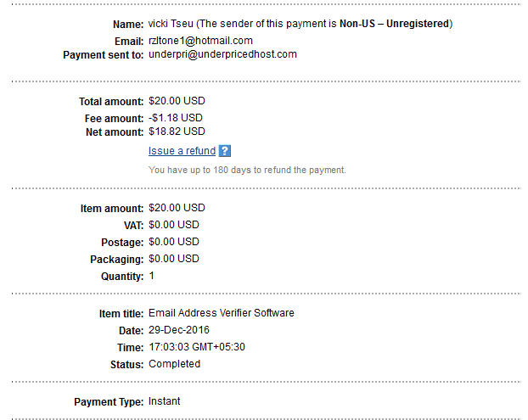Click the recipient email underpri@underpricedhost.com

pos(222,54)
